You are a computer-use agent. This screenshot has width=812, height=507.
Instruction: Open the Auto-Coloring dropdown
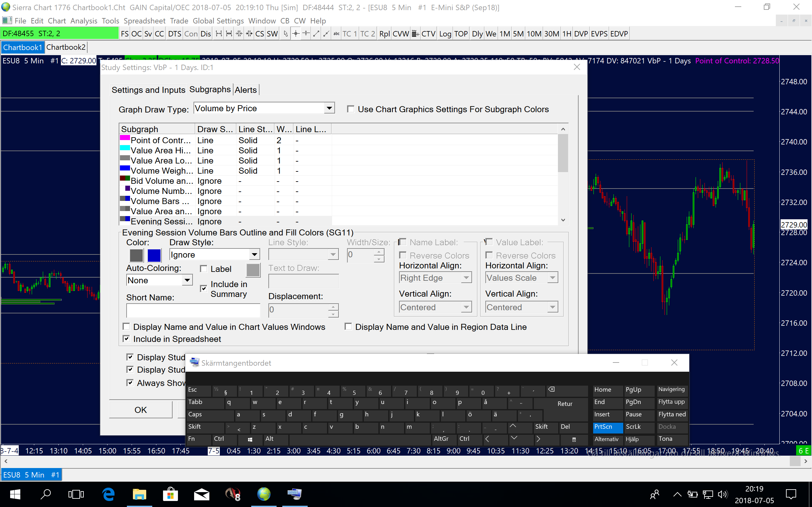[187, 280]
